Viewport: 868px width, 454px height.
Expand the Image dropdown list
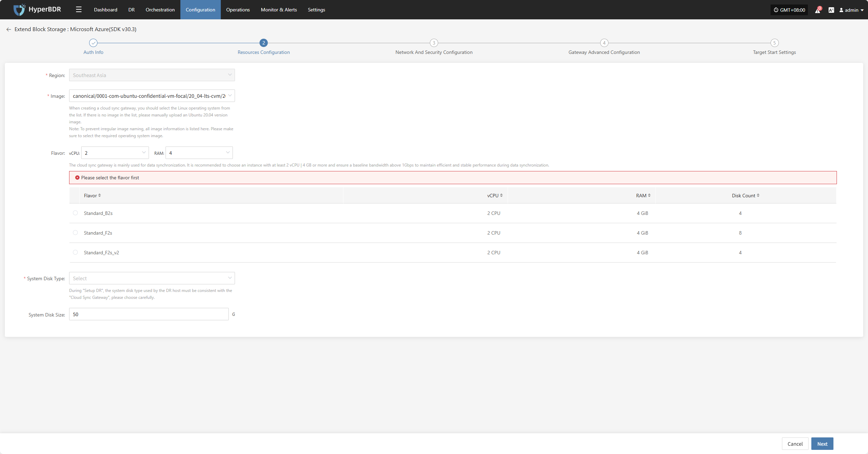(152, 96)
